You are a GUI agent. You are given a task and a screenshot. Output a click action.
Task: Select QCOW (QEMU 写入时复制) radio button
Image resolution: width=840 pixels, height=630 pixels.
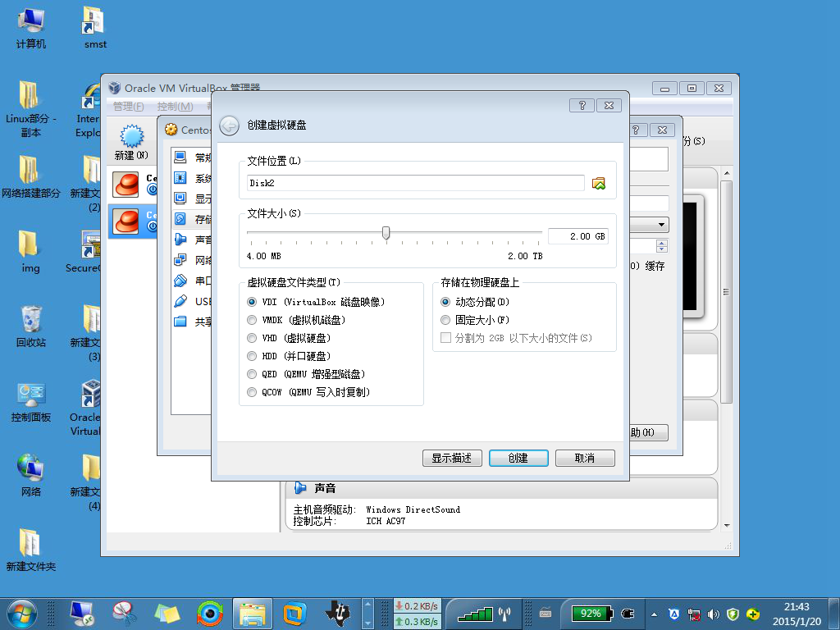(x=252, y=393)
